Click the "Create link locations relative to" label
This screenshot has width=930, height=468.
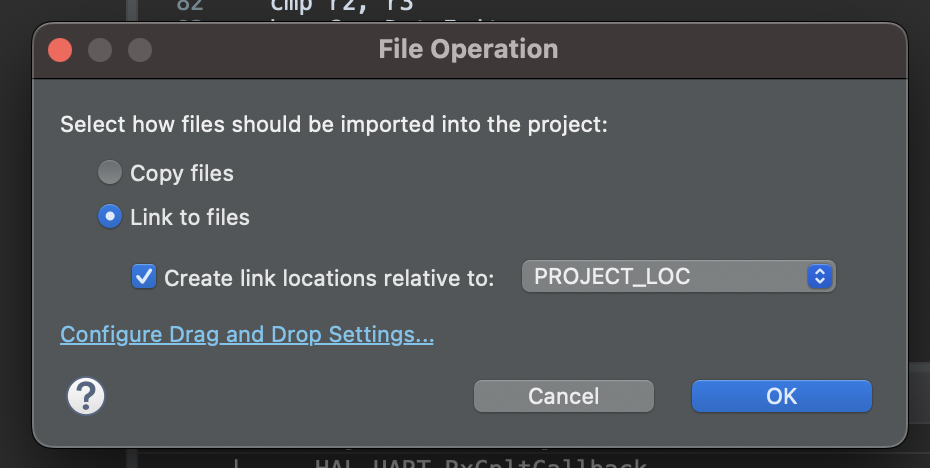click(x=329, y=278)
